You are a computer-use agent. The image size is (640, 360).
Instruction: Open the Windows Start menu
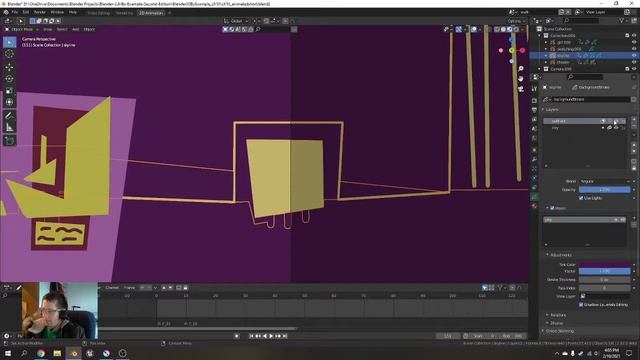(7, 353)
